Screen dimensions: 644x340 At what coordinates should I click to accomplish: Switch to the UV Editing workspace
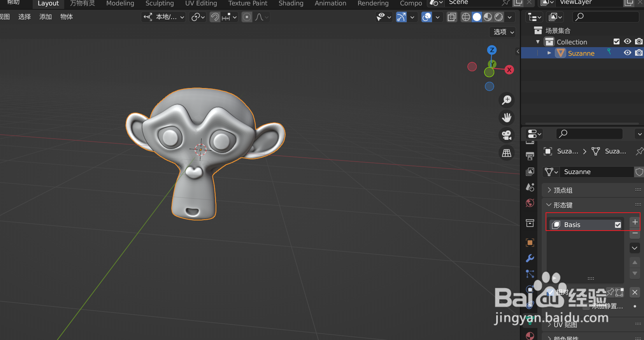pos(201,4)
